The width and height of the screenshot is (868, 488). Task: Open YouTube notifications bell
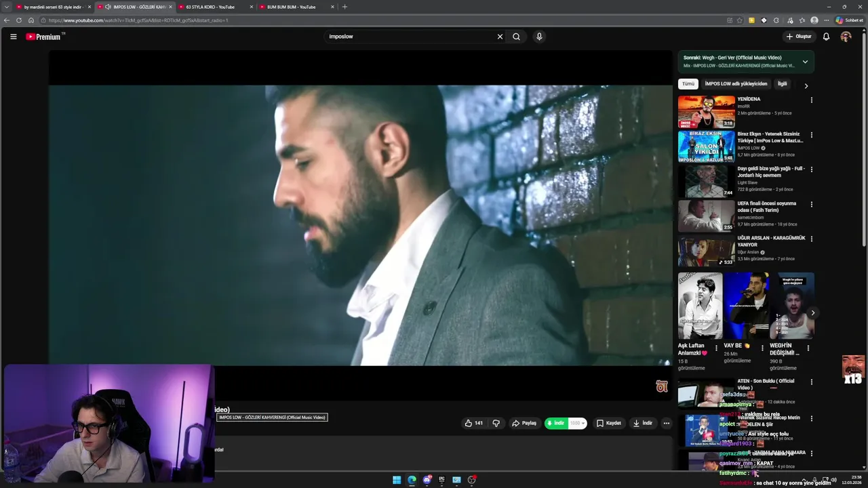pyautogui.click(x=826, y=37)
